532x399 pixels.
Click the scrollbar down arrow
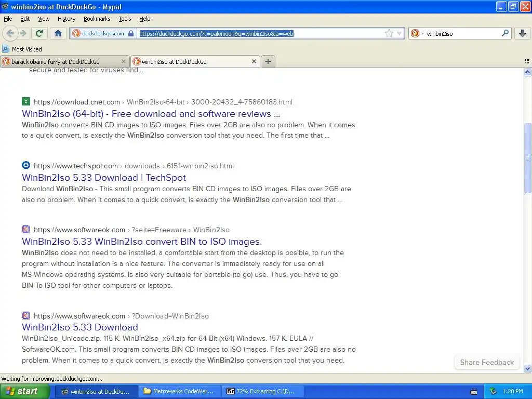tap(527, 368)
